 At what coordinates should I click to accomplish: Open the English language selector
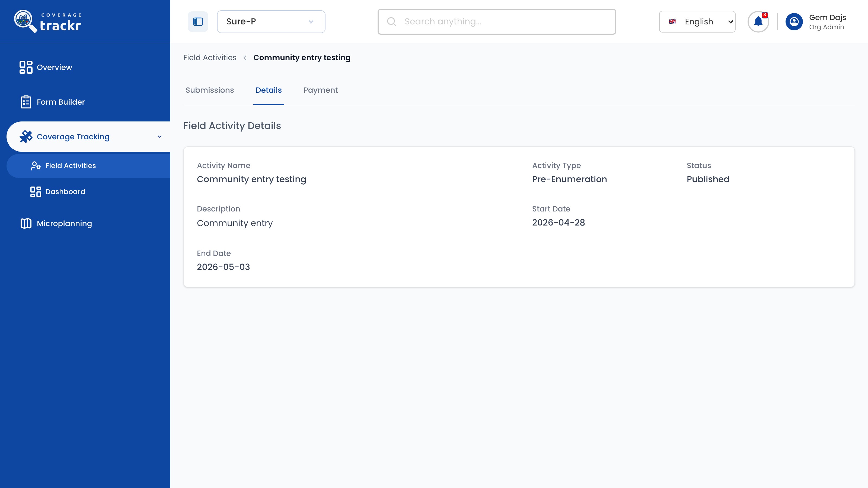click(697, 22)
